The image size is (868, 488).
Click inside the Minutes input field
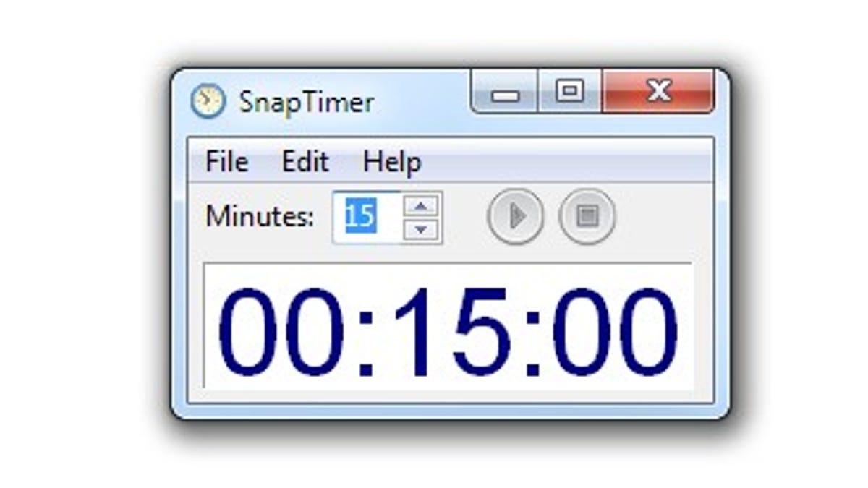click(x=367, y=217)
